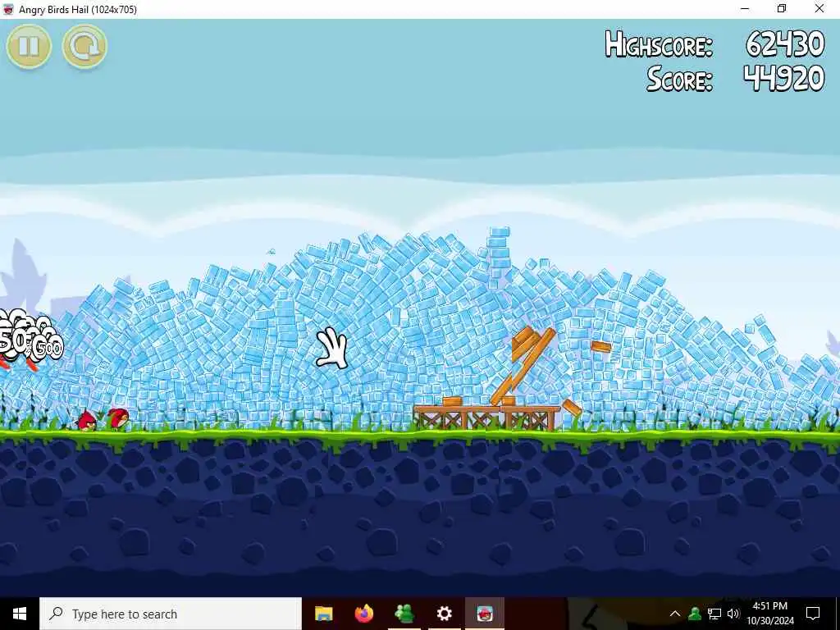Click the left red bird on the grass
This screenshot has width=840, height=630.
tap(87, 421)
